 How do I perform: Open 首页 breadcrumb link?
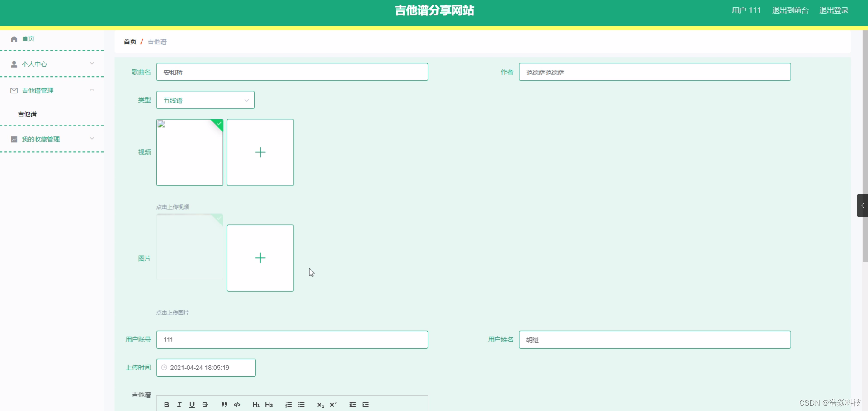click(129, 42)
